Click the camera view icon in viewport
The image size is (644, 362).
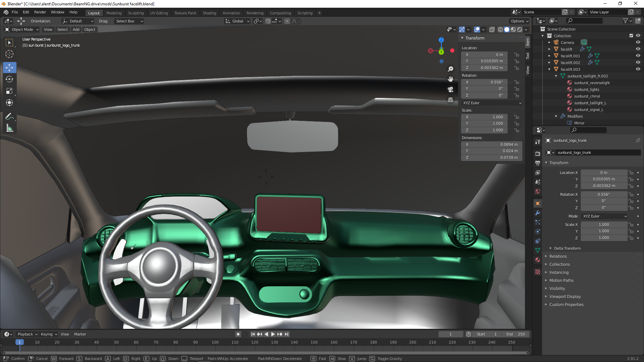(x=450, y=89)
